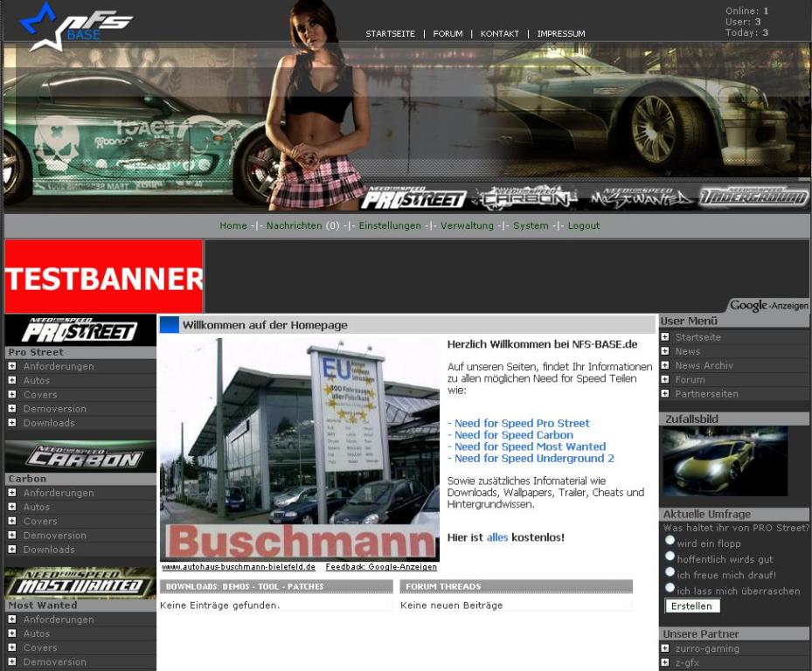Open KONTAKT in the top navigation
Image resolution: width=812 pixels, height=671 pixels.
[500, 34]
